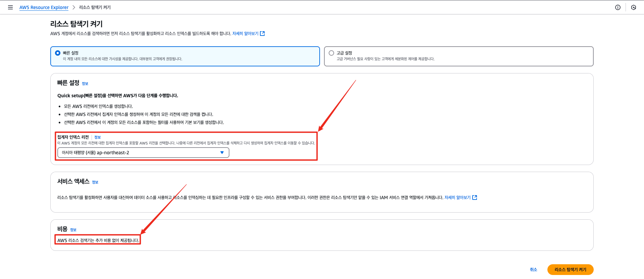This screenshot has height=279, width=644.
Task: Select the 빠른 설정 radio option
Action: [x=58, y=53]
